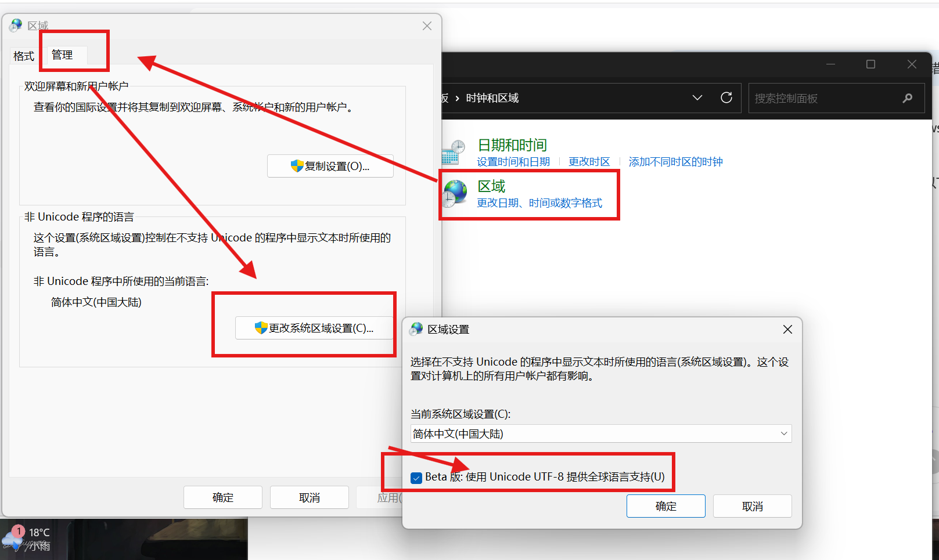939x560 pixels.
Task: Switch to the 管理 tab
Action: tap(63, 55)
